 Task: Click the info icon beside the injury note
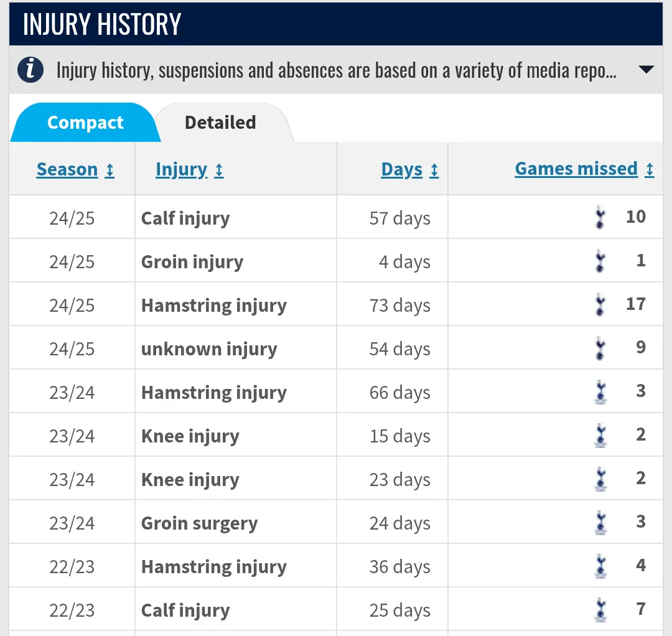(x=30, y=70)
